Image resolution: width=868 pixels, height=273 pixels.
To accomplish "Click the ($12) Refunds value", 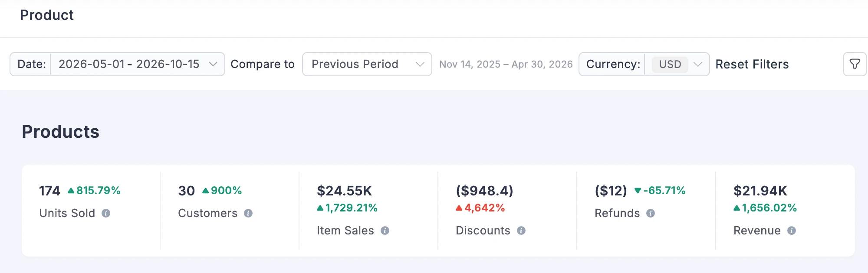I will point(611,191).
